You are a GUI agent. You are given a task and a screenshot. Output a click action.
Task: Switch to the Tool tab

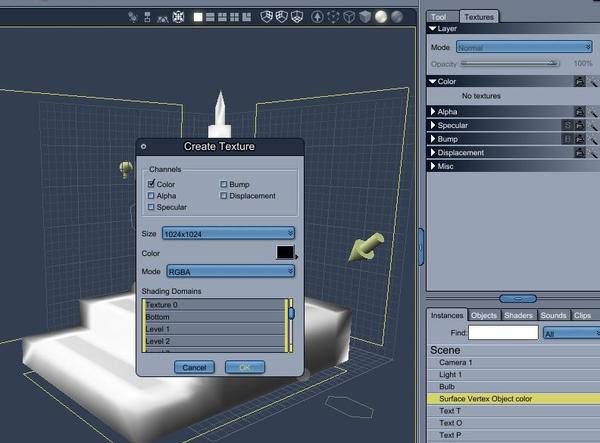pos(442,16)
